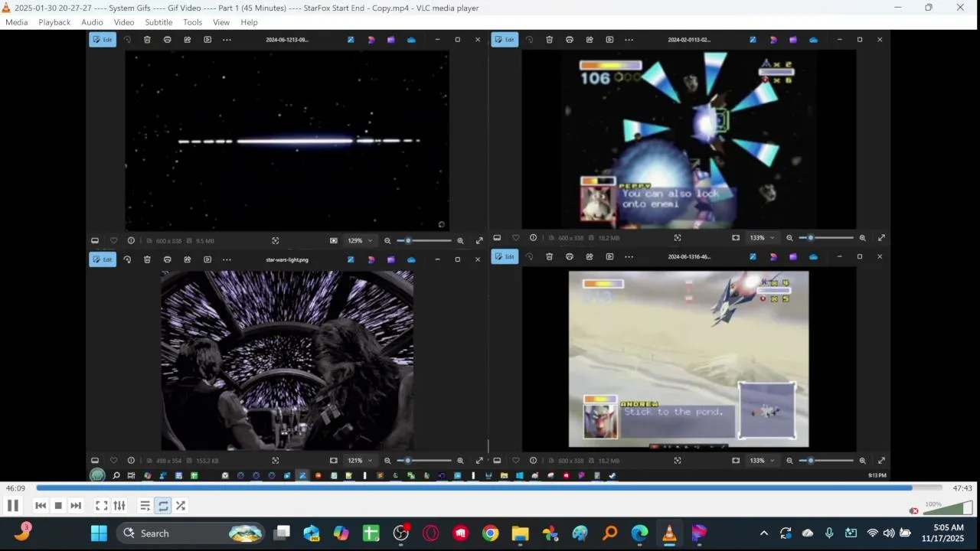
Task: Toggle random shuffle playback
Action: (181, 505)
